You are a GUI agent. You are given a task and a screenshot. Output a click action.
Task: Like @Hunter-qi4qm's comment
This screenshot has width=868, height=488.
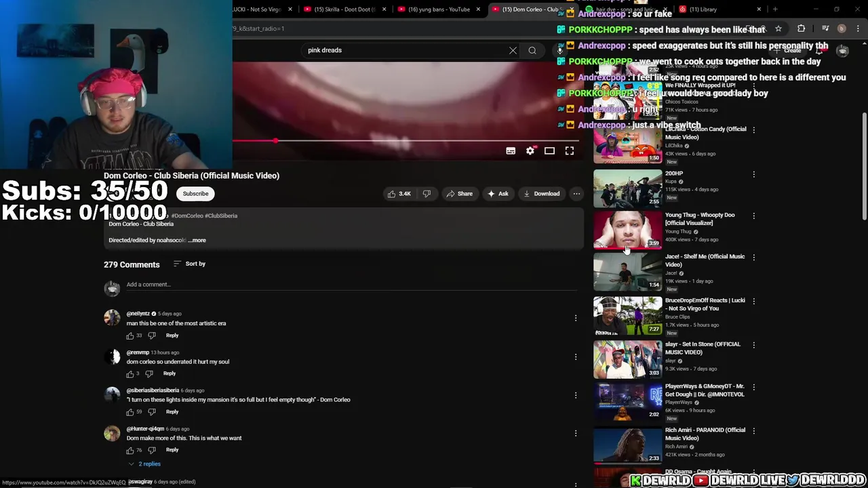click(130, 450)
